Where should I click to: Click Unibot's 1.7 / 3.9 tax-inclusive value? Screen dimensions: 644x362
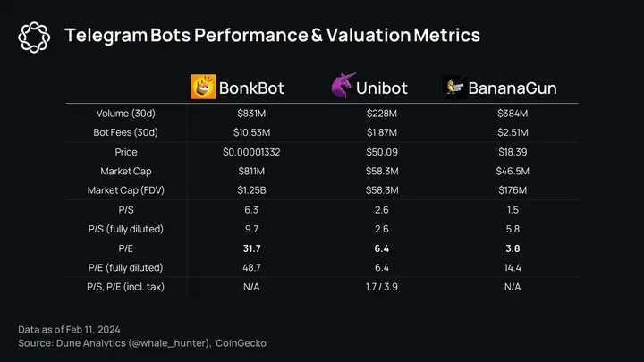[x=381, y=287]
